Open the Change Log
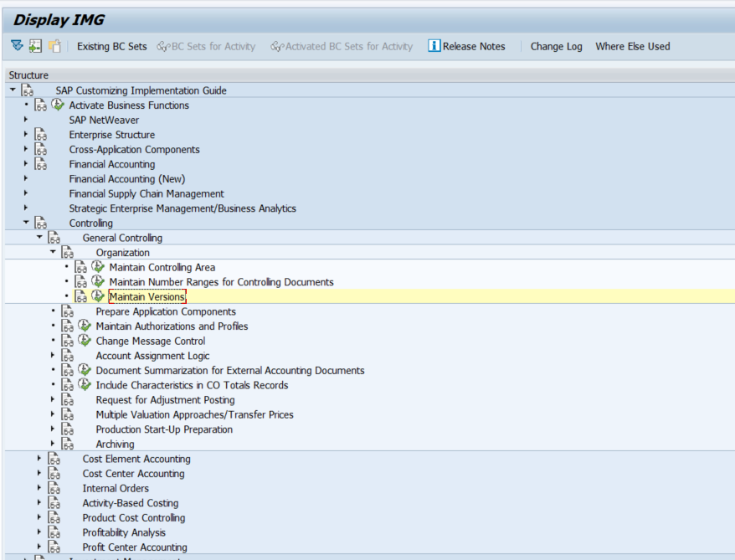 click(556, 46)
